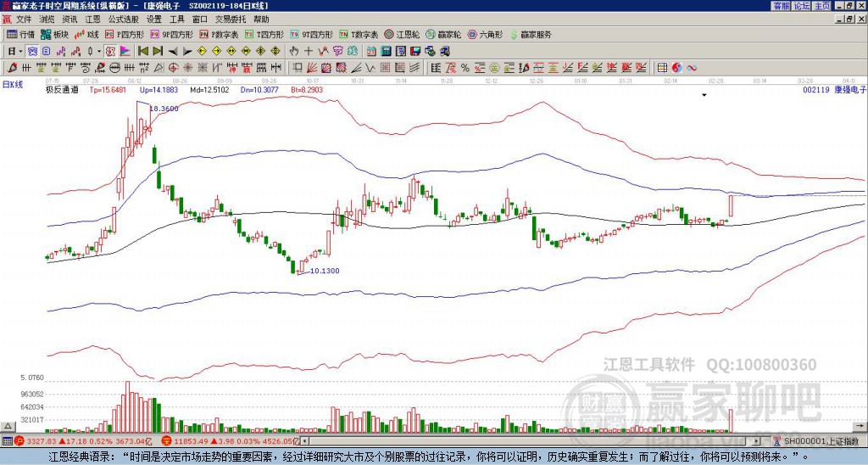Open the 文件 menu
The image size is (868, 465).
coord(24,20)
